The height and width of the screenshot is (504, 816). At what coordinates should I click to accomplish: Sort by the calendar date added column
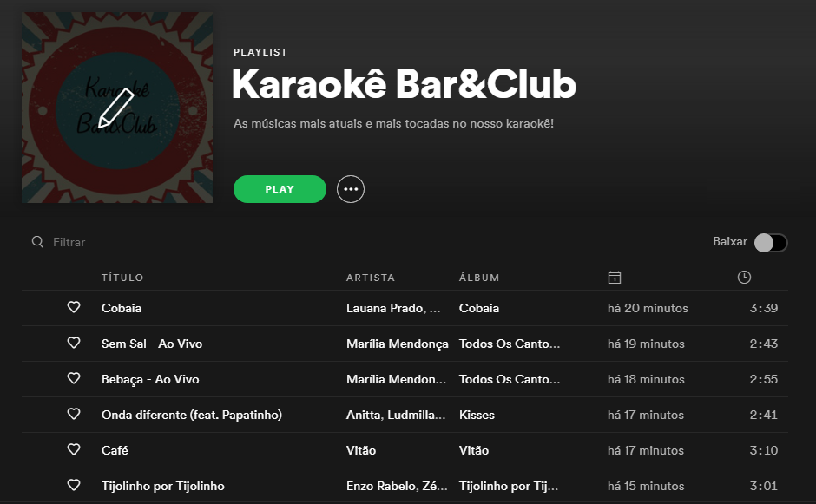pos(615,278)
